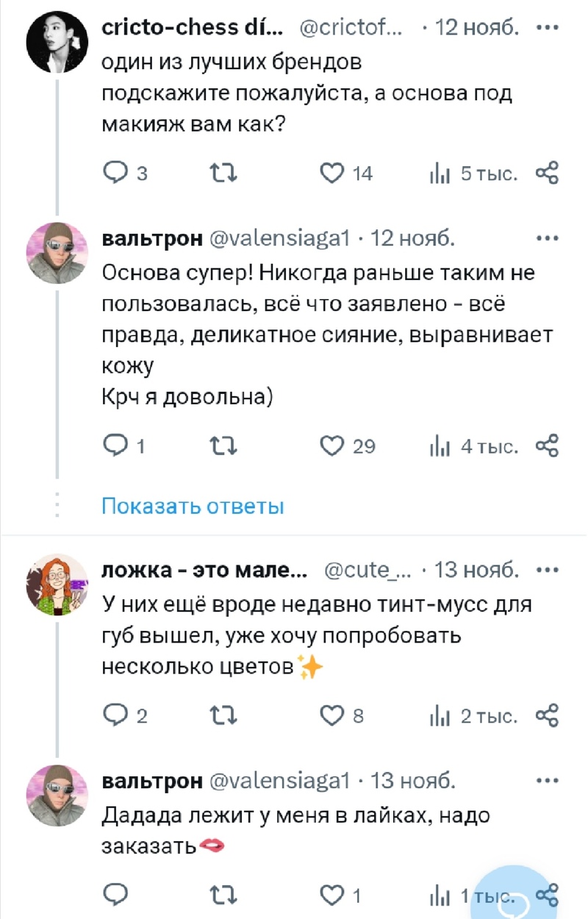The width and height of the screenshot is (588, 919).
Task: Like the tweet with 14 likes
Action: pos(333,174)
